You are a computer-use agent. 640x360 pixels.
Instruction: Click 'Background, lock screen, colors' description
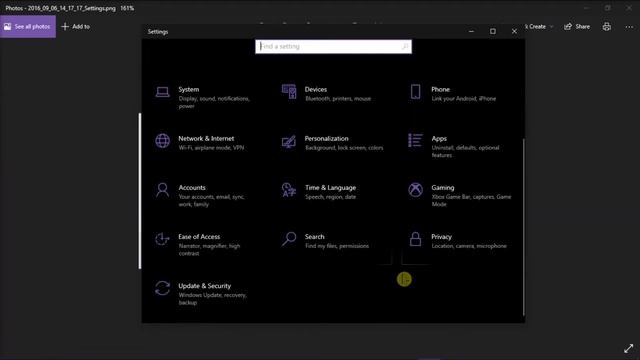click(x=344, y=148)
